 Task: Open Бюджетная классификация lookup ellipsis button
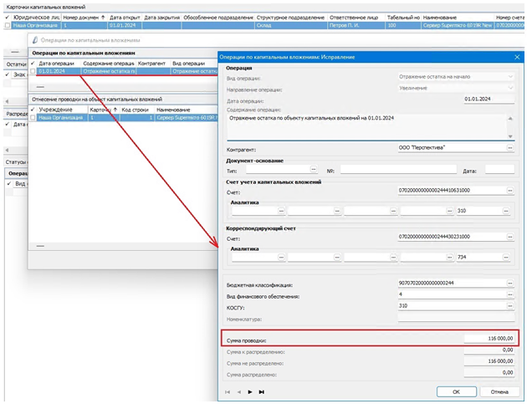pyautogui.click(x=509, y=284)
